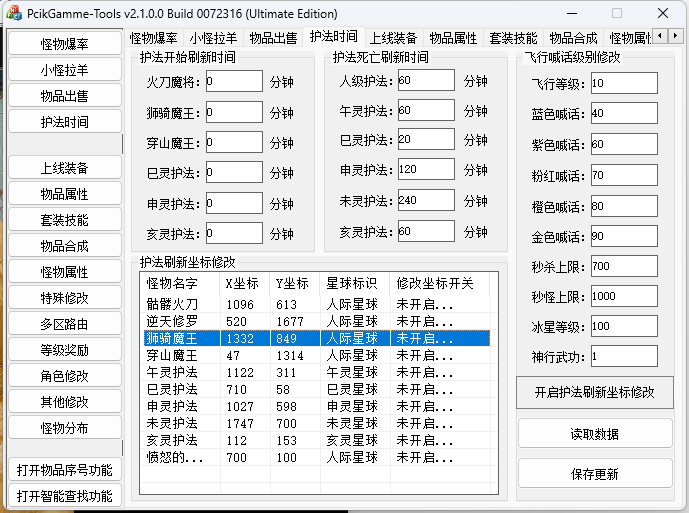Viewport: 689px width, 513px height.
Task: Click the 秒怪上限 input field
Action: (624, 296)
